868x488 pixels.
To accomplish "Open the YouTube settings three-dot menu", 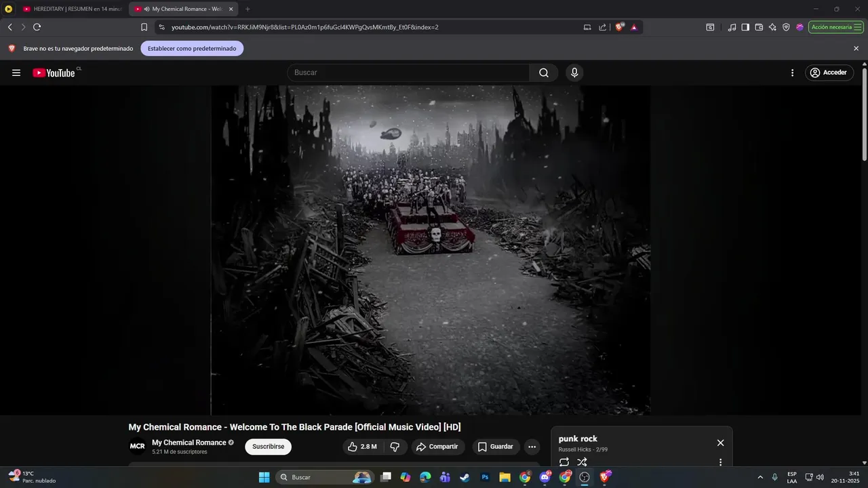I will pos(792,73).
